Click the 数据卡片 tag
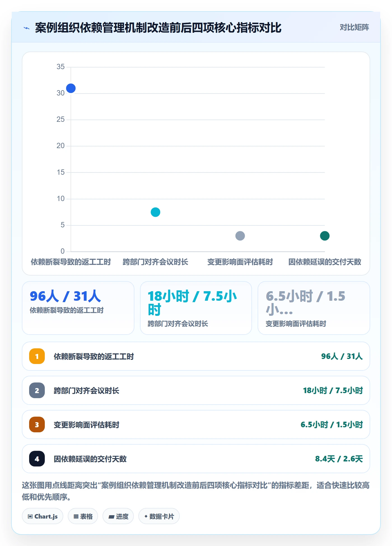This screenshot has height=546, width=392. [x=159, y=516]
